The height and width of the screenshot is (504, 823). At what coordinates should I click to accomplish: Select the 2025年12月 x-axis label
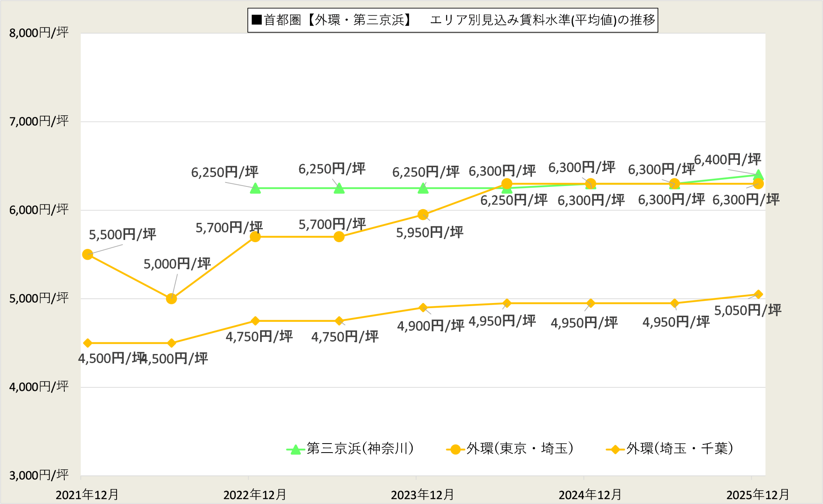pos(757,495)
